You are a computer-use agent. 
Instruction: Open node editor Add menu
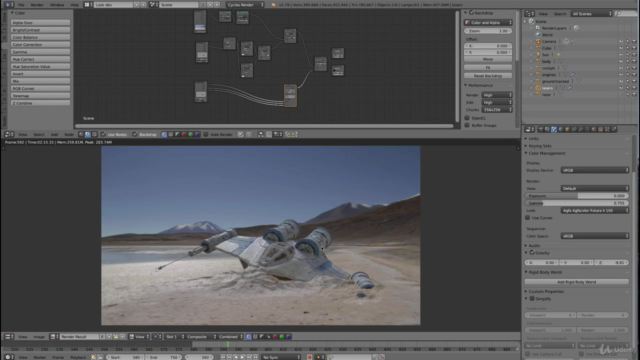(54, 134)
